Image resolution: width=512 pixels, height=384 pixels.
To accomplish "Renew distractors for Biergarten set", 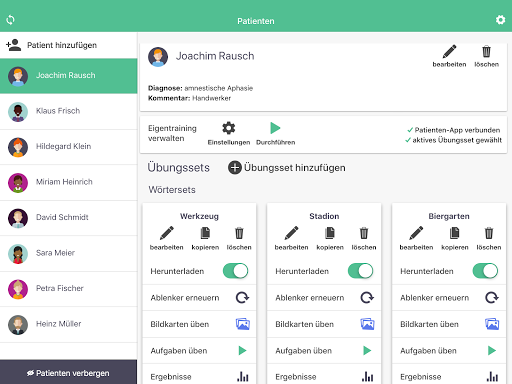I will 492,297.
